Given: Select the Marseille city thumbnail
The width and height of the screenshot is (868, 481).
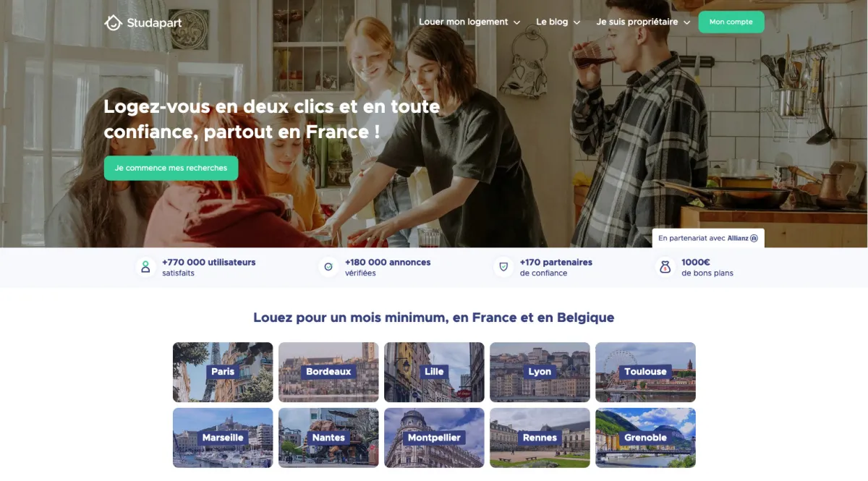Looking at the screenshot, I should (223, 438).
